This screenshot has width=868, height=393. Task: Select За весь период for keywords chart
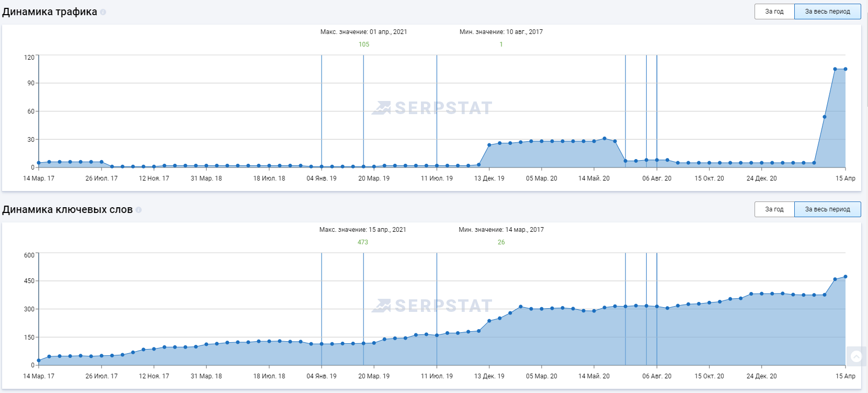(x=827, y=209)
